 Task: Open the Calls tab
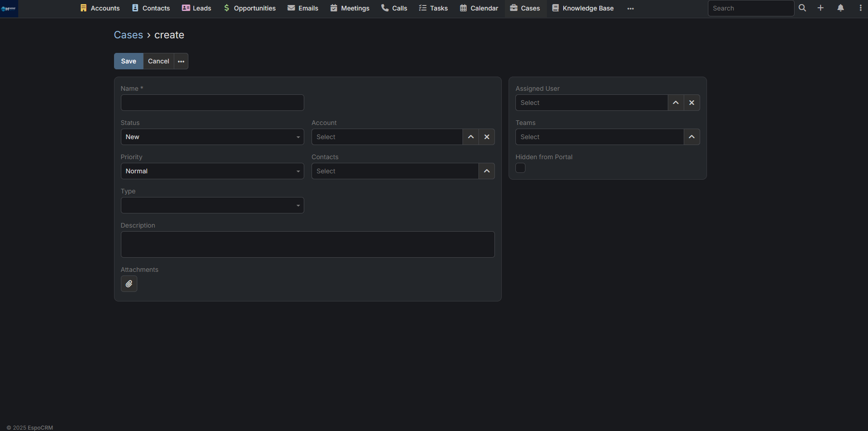click(394, 8)
